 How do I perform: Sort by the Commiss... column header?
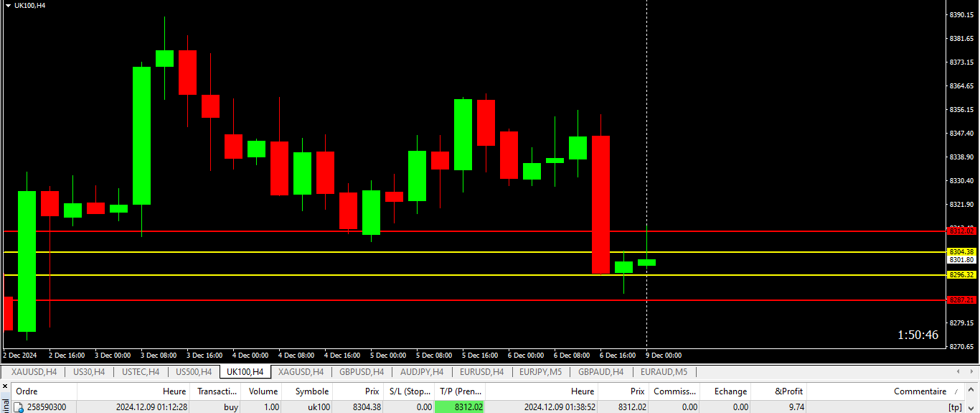point(674,391)
